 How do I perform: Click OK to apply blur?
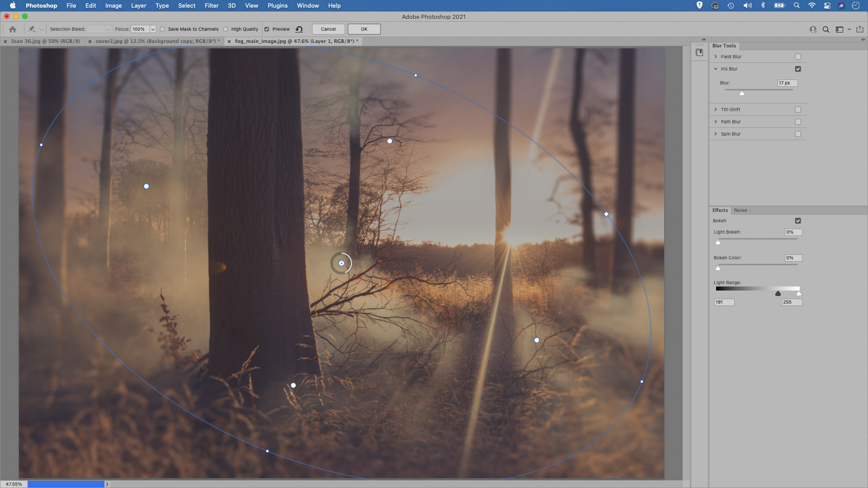click(364, 29)
